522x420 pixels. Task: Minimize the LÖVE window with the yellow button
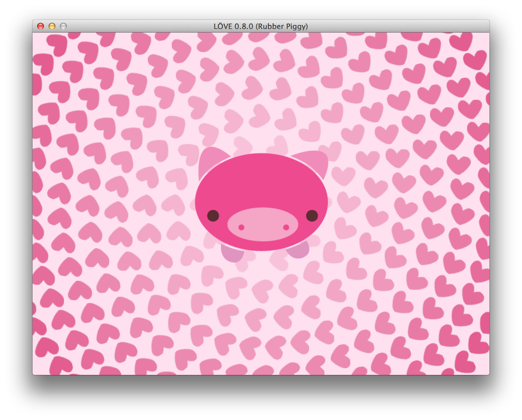coord(52,26)
